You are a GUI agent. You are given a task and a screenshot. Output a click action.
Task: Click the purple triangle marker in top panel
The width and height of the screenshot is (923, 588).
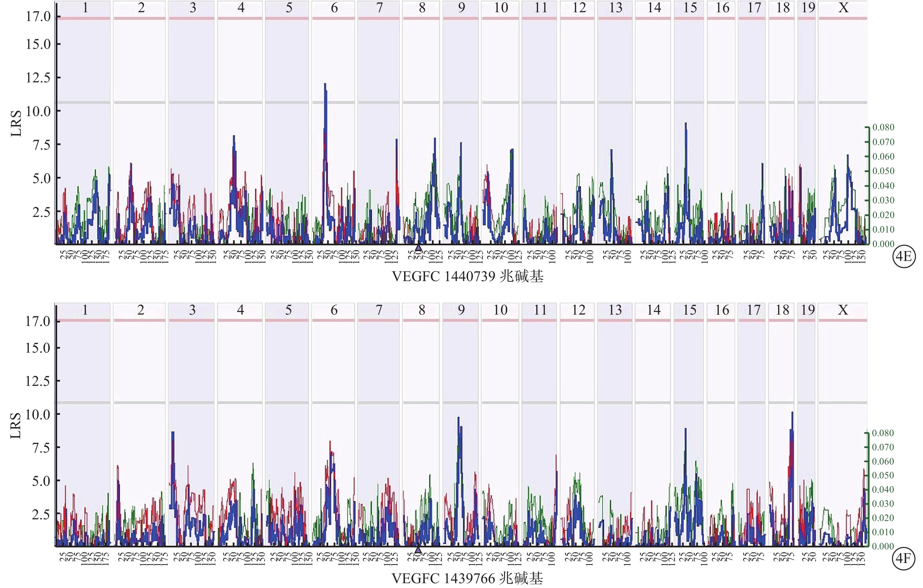[x=419, y=248]
